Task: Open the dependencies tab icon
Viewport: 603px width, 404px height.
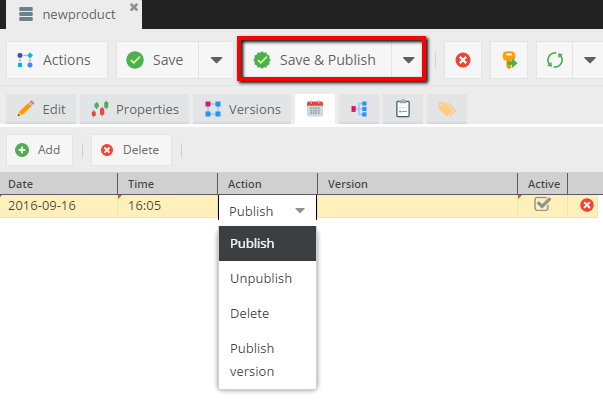Action: click(359, 109)
